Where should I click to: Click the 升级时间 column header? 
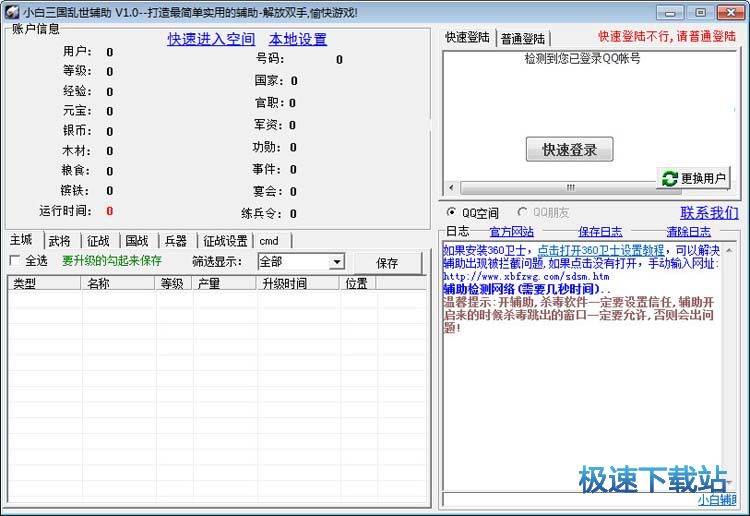coord(284,284)
